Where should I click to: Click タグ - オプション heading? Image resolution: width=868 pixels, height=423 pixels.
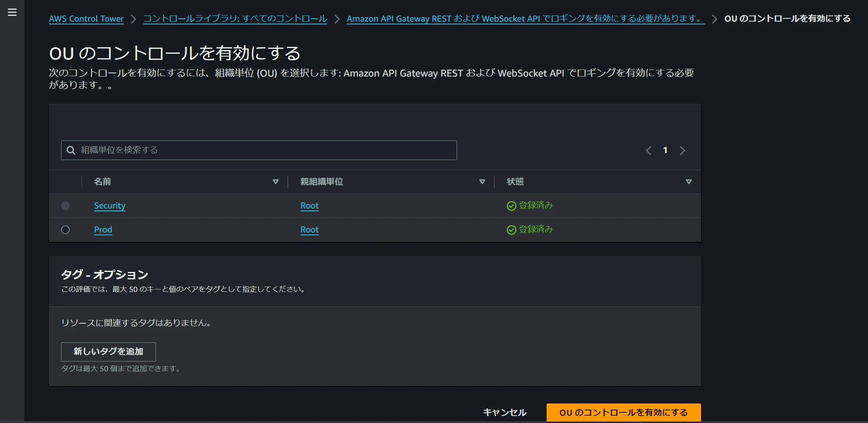[x=105, y=275]
